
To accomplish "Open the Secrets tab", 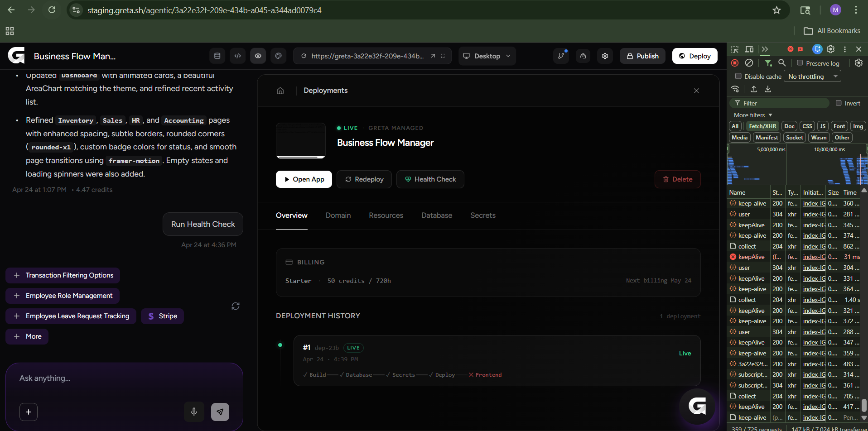I will (x=483, y=215).
